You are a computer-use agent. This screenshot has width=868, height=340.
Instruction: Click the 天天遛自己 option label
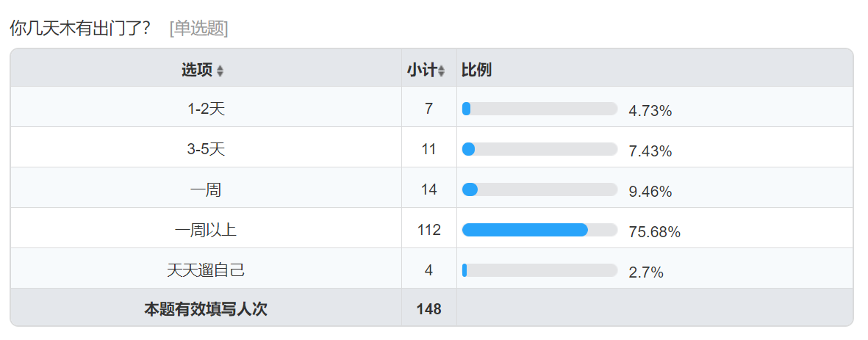[x=206, y=271]
